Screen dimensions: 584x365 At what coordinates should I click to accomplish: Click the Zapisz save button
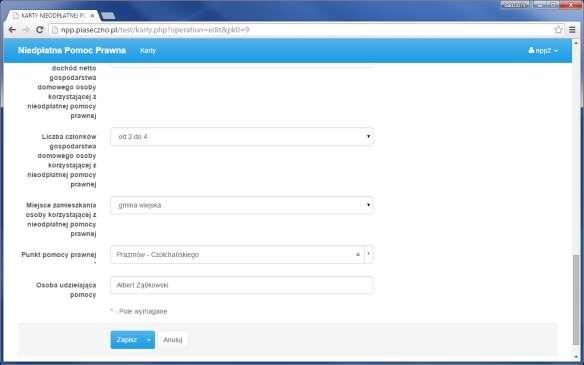point(127,340)
